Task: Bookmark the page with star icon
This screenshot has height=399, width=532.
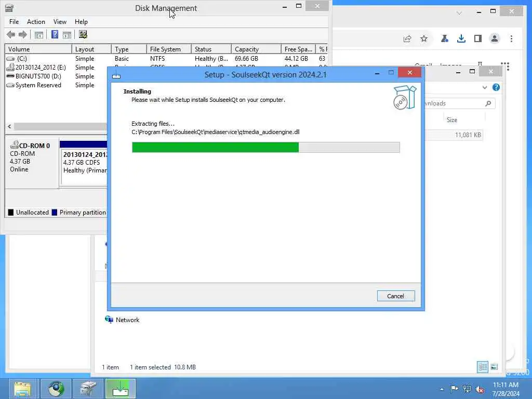Action: coord(424,38)
